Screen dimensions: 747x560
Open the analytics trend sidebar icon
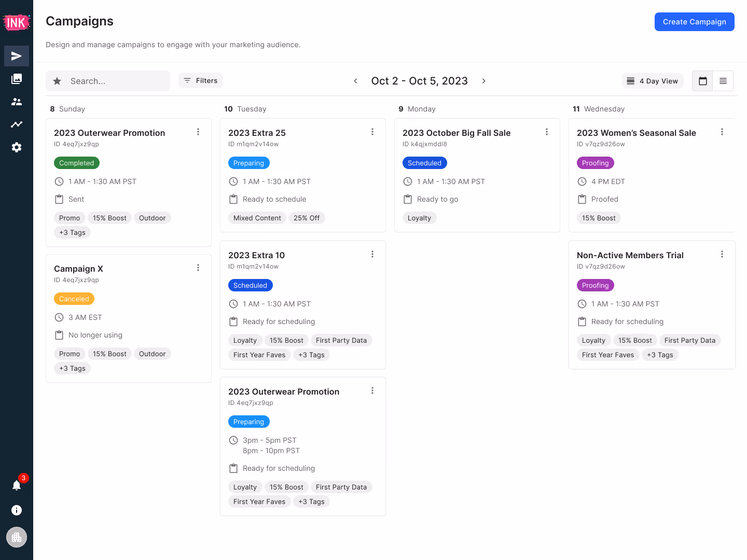click(x=17, y=124)
